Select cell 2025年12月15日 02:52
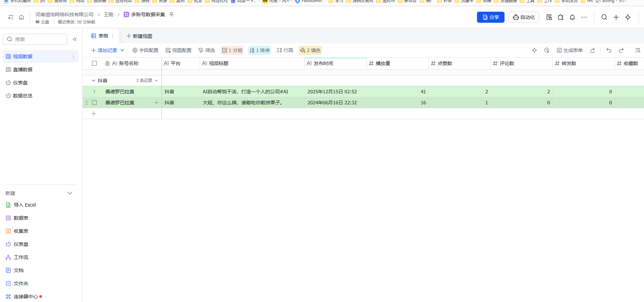Image resolution: width=644 pixels, height=302 pixels. pos(335,92)
